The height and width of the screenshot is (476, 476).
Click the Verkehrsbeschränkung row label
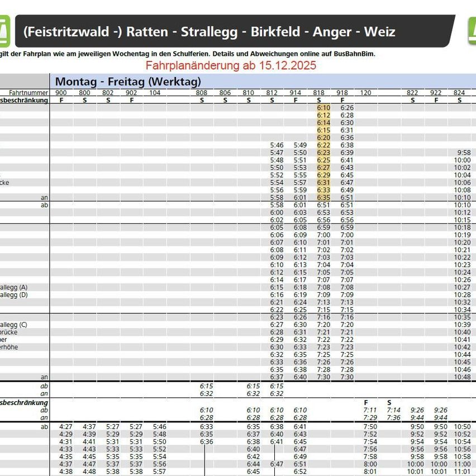coord(22,101)
